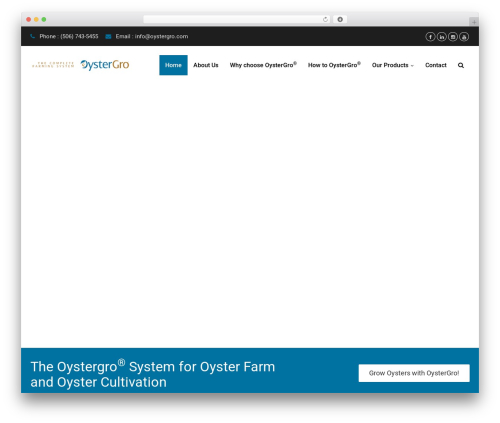This screenshot has width=500, height=423.
Task: Go to About Us page
Action: (206, 65)
